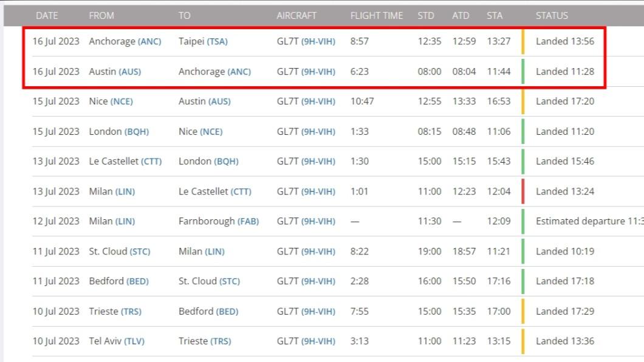Select the 12 Jul 2023 date cell
644x362 pixels.
click(x=56, y=221)
